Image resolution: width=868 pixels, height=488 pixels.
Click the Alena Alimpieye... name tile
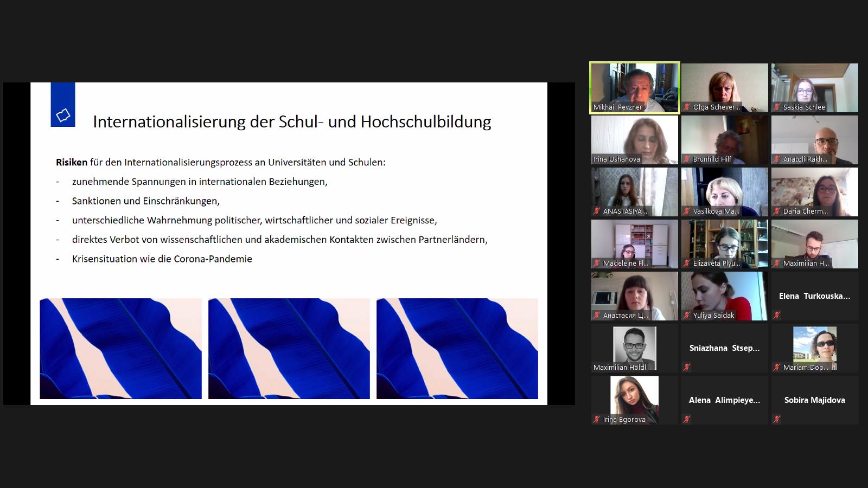(725, 400)
